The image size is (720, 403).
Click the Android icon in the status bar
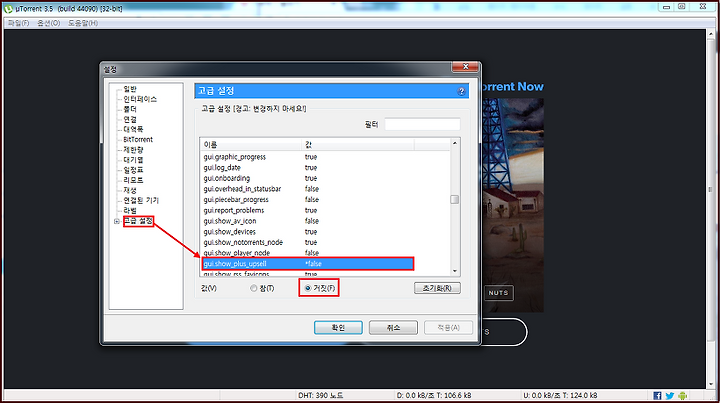(x=682, y=396)
